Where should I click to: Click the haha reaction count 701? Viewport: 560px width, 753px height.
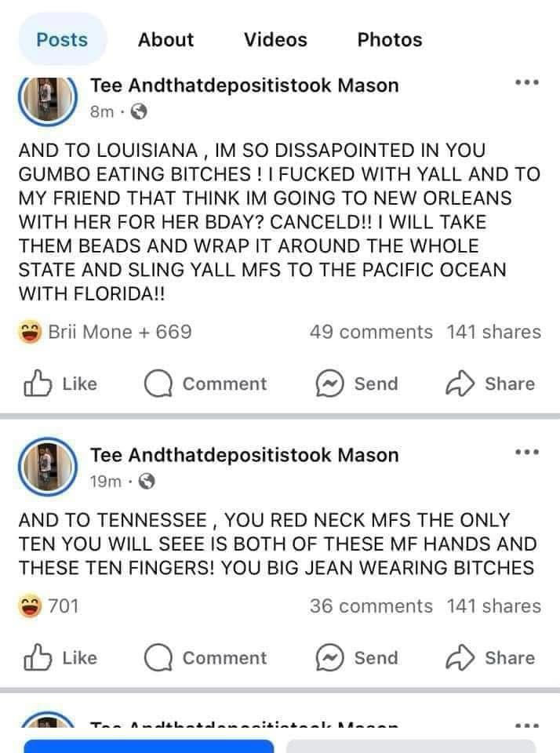[x=49, y=606]
